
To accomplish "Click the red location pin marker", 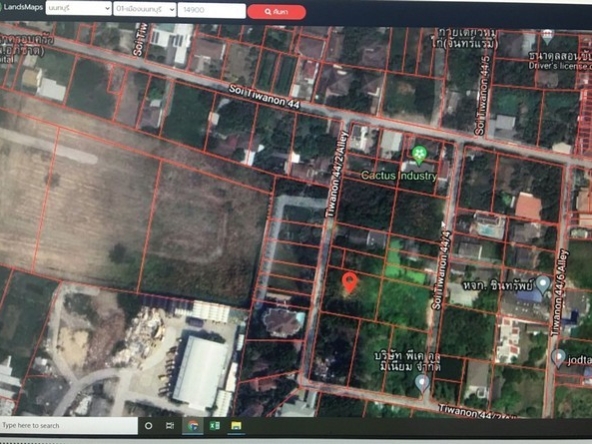I will (x=350, y=282).
